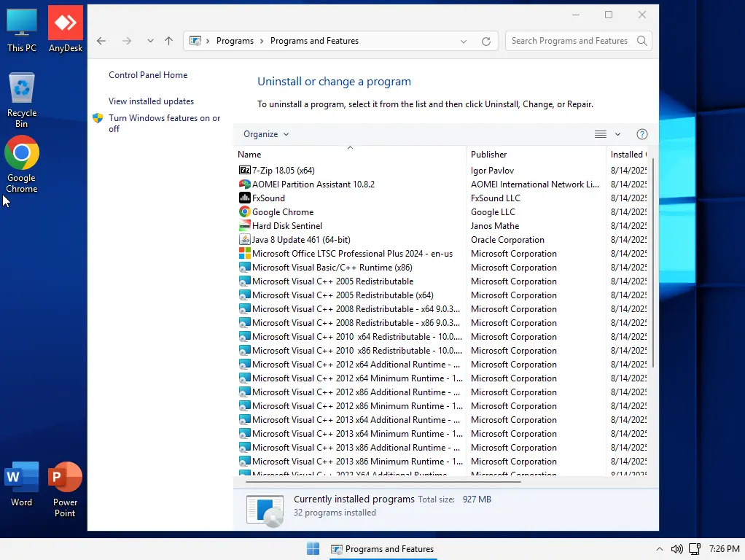Open Control Panel Home link
The height and width of the screenshot is (560, 745).
tap(148, 75)
